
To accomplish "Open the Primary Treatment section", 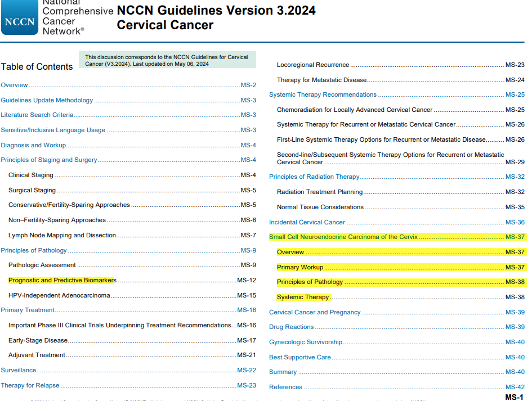I will click(x=128, y=310).
